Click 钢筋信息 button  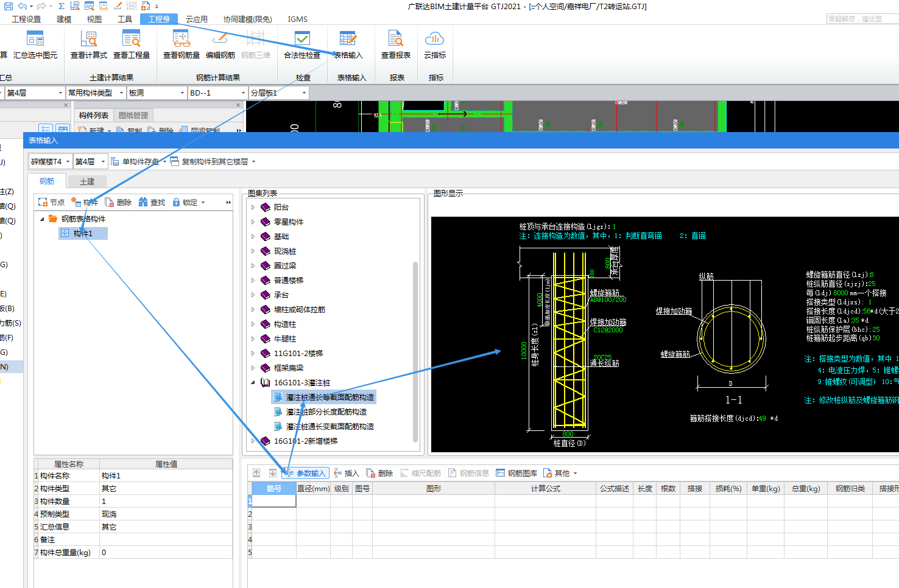pyautogui.click(x=468, y=473)
